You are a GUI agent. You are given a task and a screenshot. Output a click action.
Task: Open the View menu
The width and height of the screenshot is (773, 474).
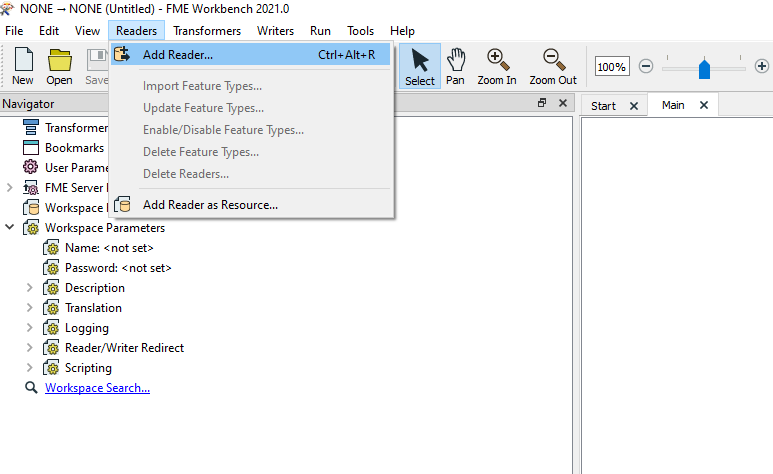point(87,31)
